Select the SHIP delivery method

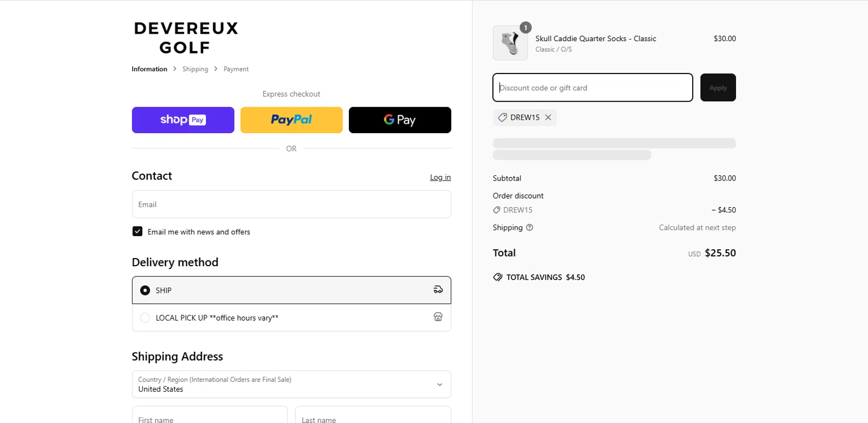click(x=291, y=290)
